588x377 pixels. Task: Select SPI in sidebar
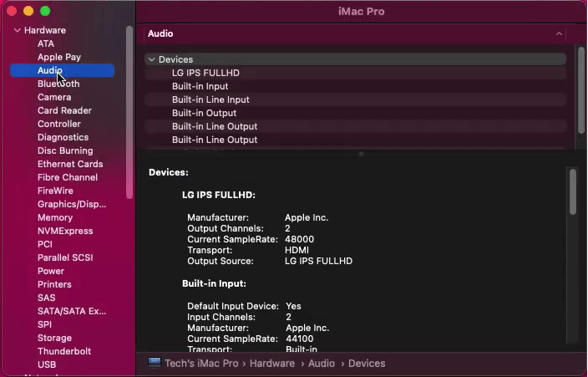[x=44, y=324]
